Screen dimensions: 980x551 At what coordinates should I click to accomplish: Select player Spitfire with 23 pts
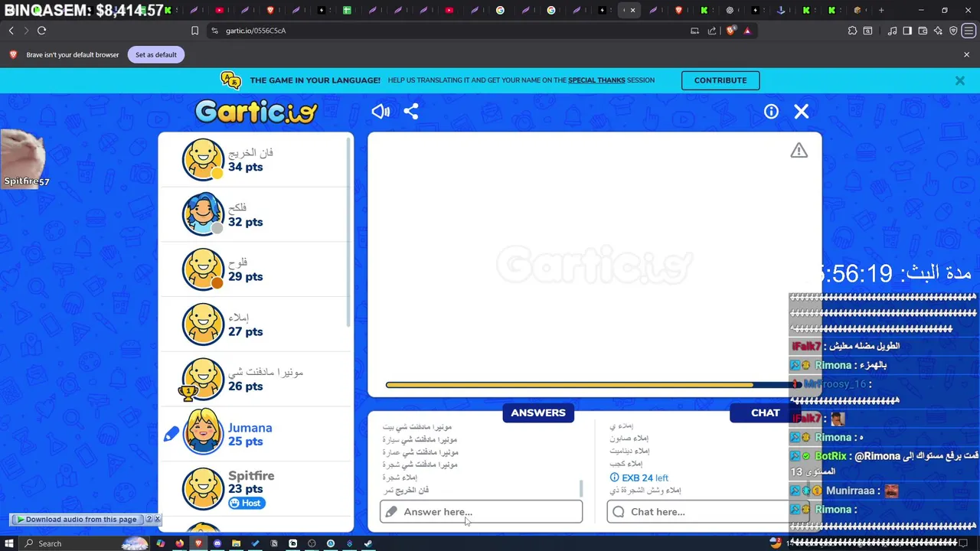click(256, 489)
